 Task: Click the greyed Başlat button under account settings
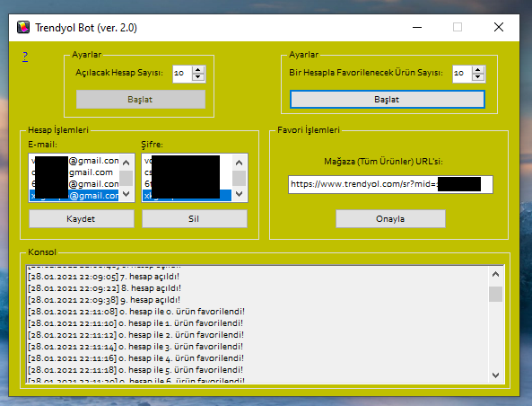tap(141, 100)
